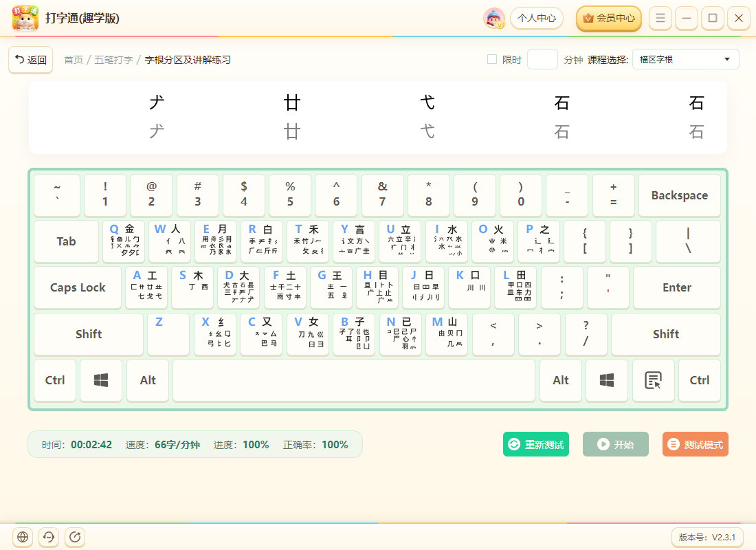
Task: Open the hamburger menu icon in title bar
Action: [660, 19]
